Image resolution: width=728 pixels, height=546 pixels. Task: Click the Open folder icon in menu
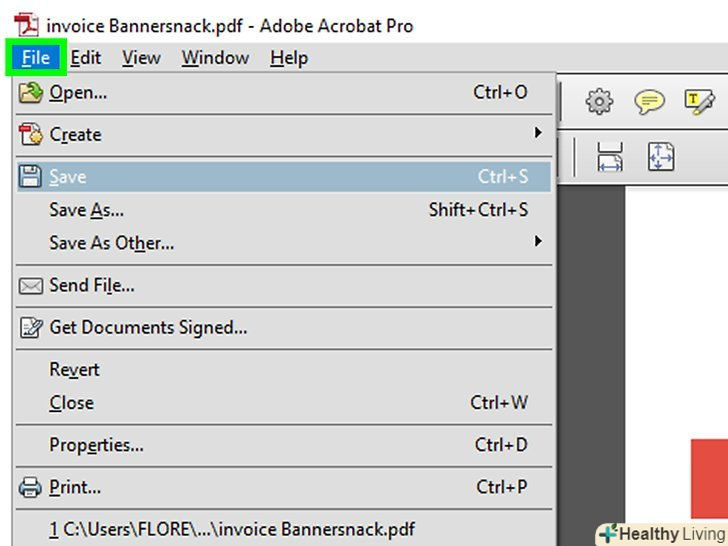coord(32,93)
